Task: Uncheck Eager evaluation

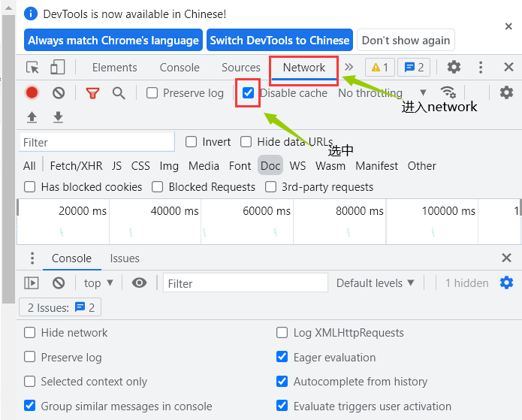Action: (x=282, y=357)
